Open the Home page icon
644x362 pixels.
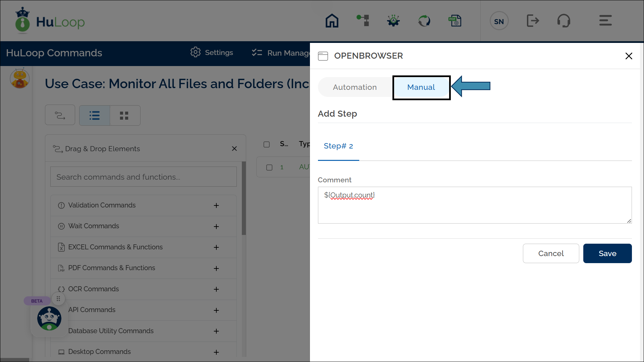point(332,20)
